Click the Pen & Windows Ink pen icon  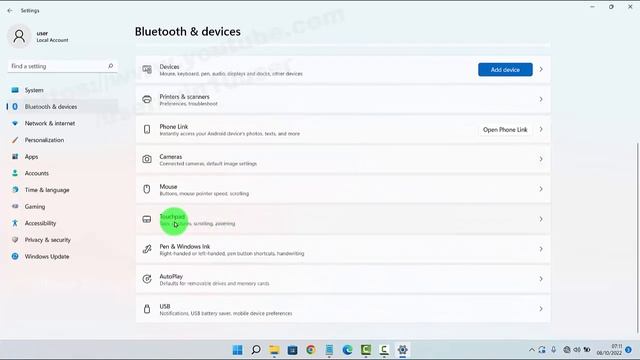point(147,249)
